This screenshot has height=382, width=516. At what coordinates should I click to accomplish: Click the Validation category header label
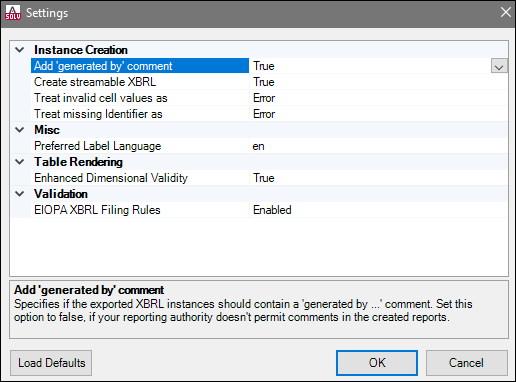[61, 194]
